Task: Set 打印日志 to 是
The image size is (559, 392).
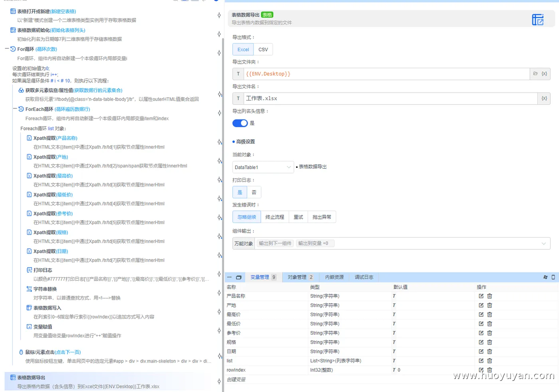Action: click(x=240, y=192)
